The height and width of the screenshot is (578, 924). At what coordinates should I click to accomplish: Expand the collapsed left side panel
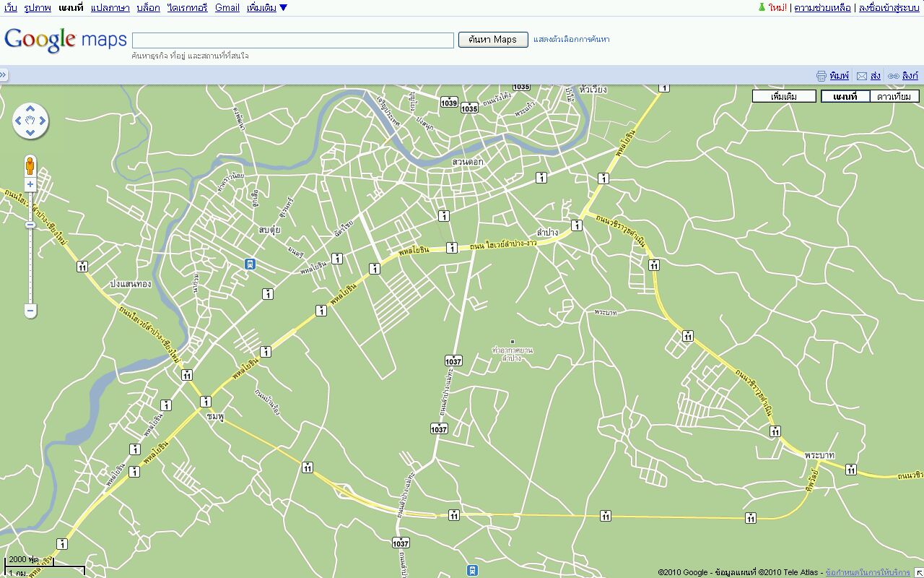(4, 75)
